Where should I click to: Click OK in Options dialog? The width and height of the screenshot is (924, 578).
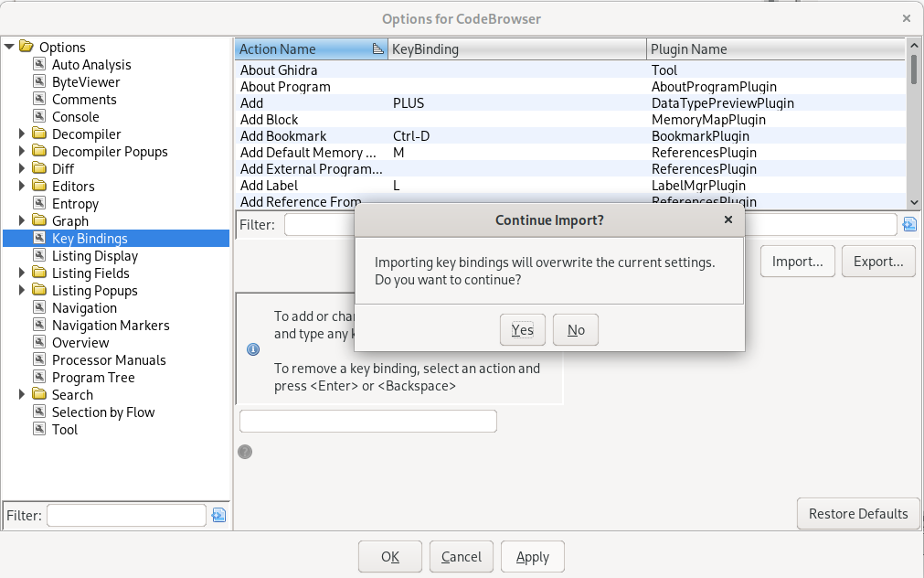pos(390,557)
